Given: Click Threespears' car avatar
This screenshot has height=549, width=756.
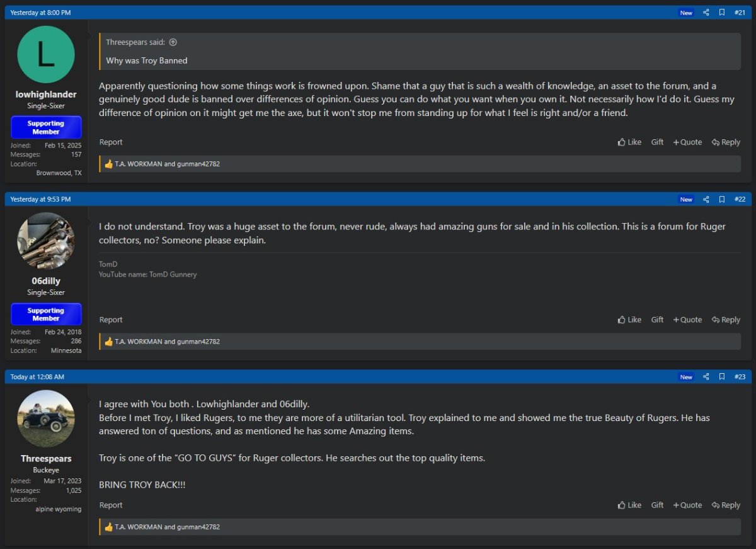Looking at the screenshot, I should click(x=46, y=419).
